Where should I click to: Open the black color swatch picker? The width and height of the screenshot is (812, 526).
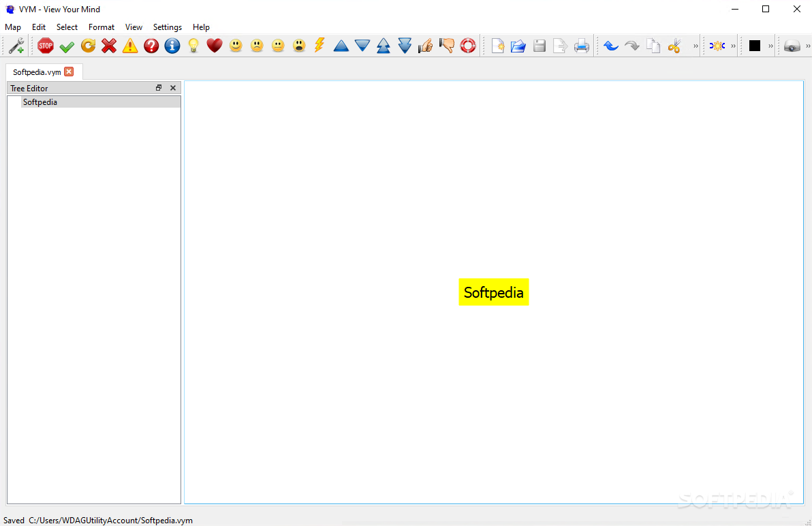(x=755, y=46)
